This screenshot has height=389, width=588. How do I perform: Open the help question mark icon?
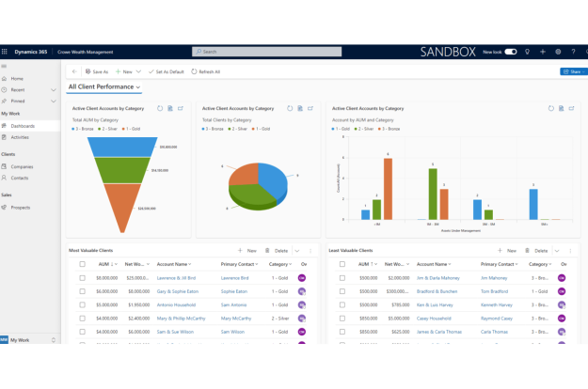pyautogui.click(x=573, y=52)
